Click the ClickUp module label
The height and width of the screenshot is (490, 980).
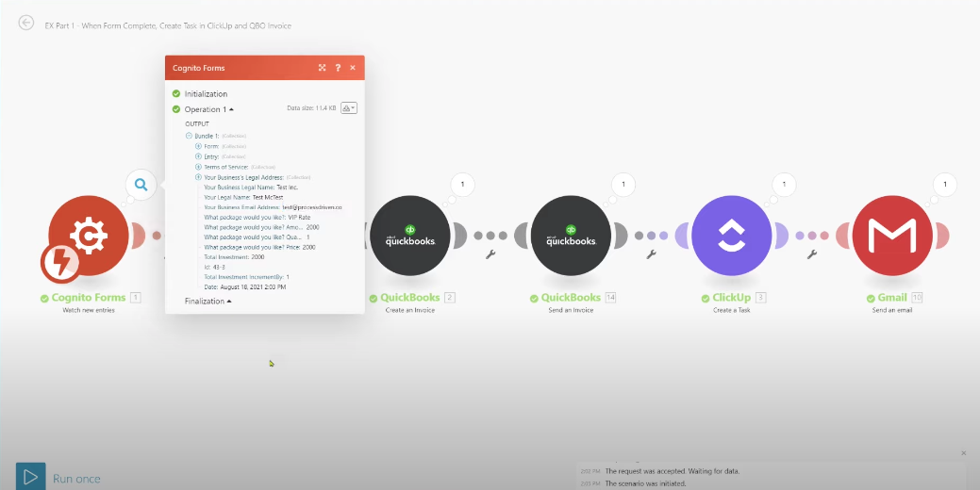pyautogui.click(x=732, y=298)
